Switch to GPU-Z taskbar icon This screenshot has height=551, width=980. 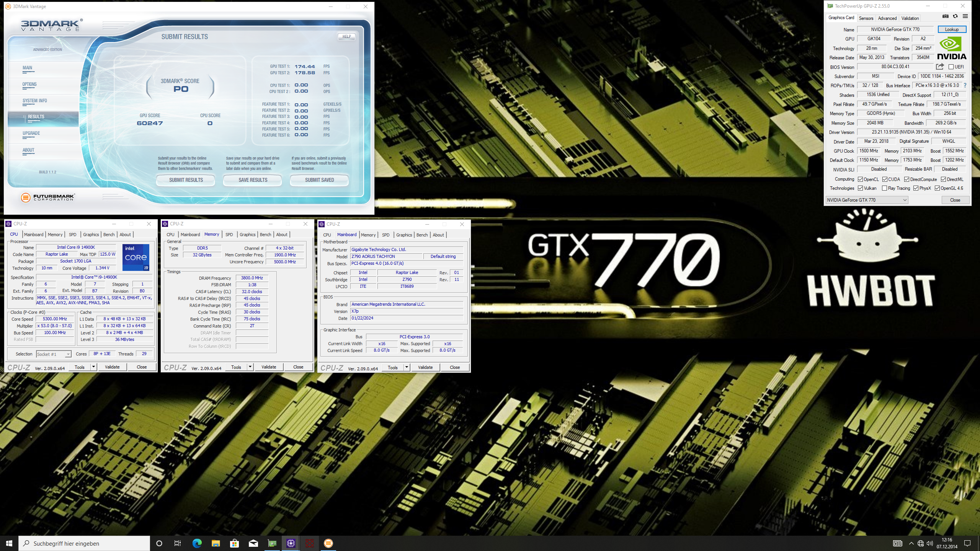pyautogui.click(x=272, y=543)
